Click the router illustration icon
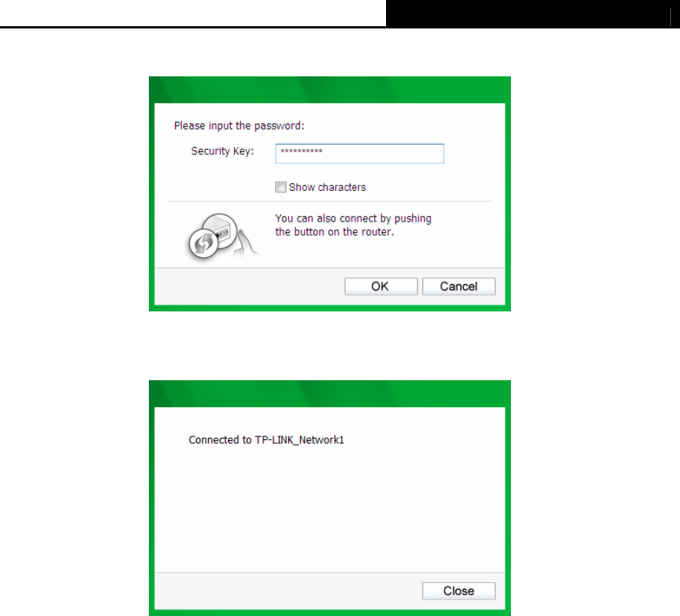 220,231
